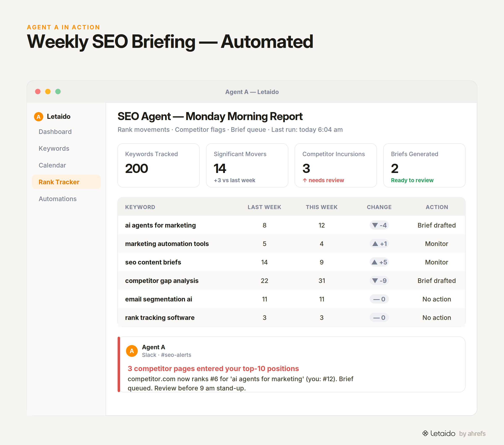
Task: Click the red competitor pages alert headline
Action: pos(213,368)
